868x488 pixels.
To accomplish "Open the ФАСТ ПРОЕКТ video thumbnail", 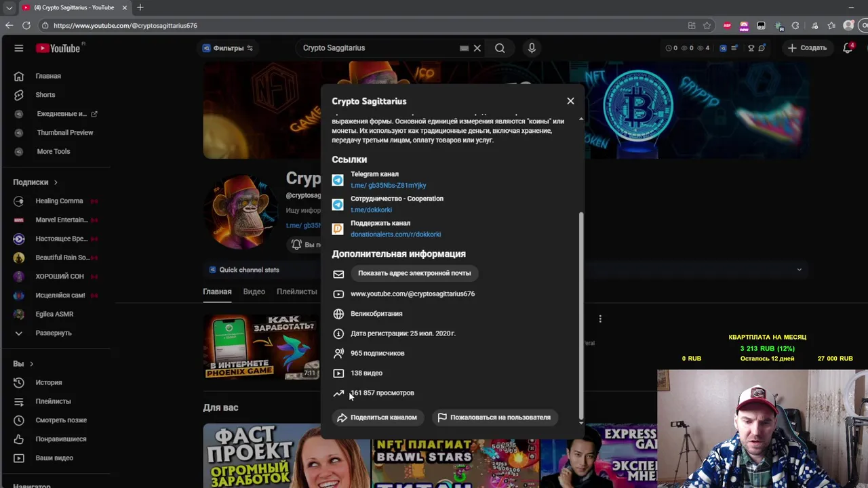I will (x=286, y=455).
